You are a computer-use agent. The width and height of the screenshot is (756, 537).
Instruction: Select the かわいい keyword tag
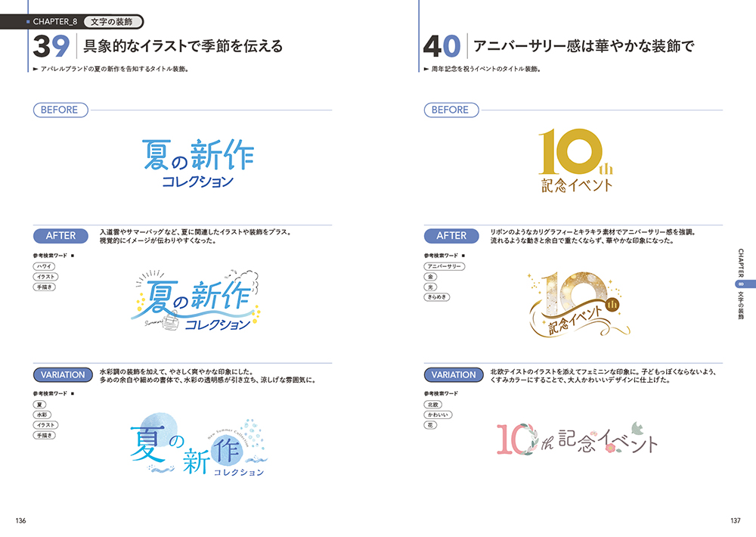(438, 415)
